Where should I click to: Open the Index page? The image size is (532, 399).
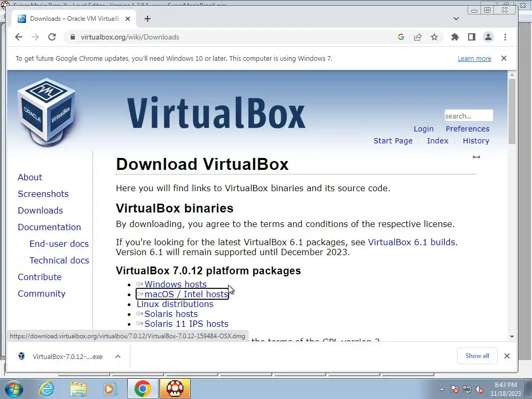point(437,141)
